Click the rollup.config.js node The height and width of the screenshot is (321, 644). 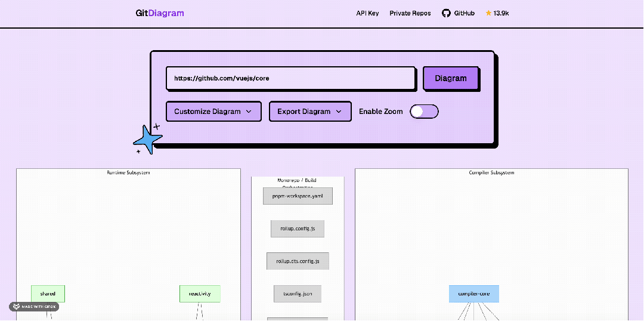[x=298, y=229]
